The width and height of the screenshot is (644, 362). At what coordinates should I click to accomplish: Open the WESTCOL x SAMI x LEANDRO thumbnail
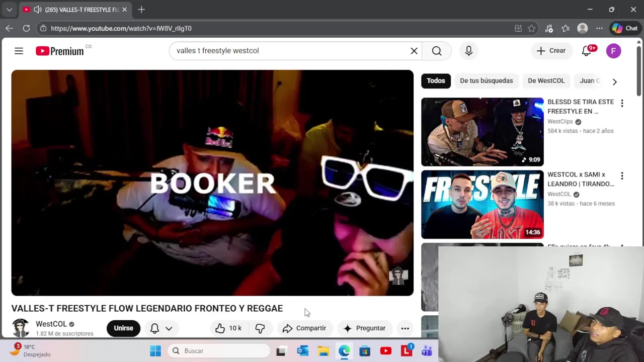(x=482, y=205)
